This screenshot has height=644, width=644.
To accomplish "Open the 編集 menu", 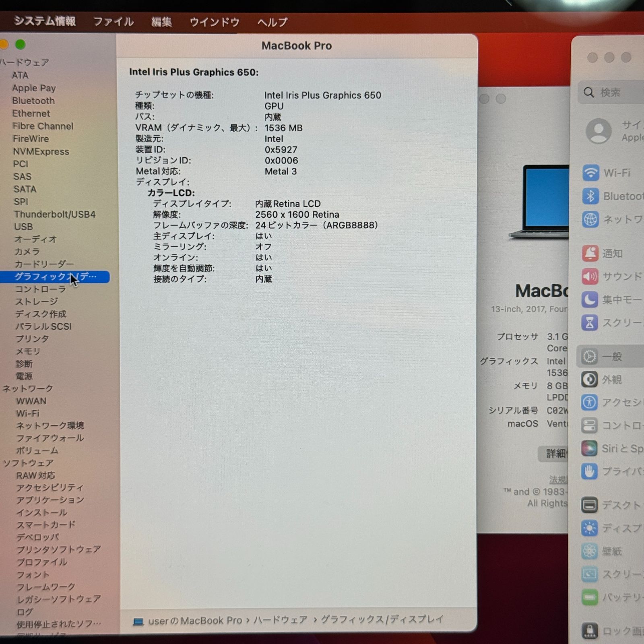I will (161, 22).
